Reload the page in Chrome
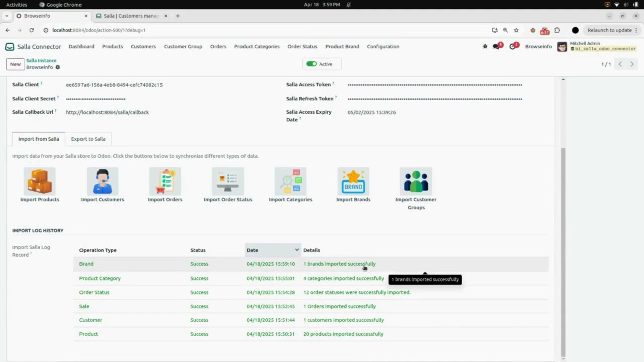644x362 pixels. pyautogui.click(x=31, y=30)
